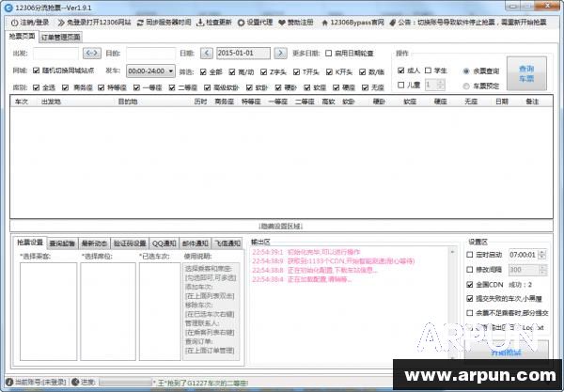The image size is (564, 392).
Task: Enable 启用日期轮查 checkbox
Action: (x=328, y=54)
